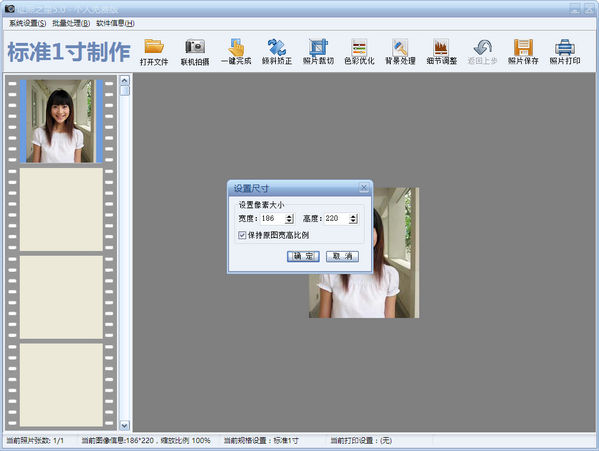599x451 pixels.
Task: Launch 联机拍摄 camera capture
Action: (x=195, y=52)
